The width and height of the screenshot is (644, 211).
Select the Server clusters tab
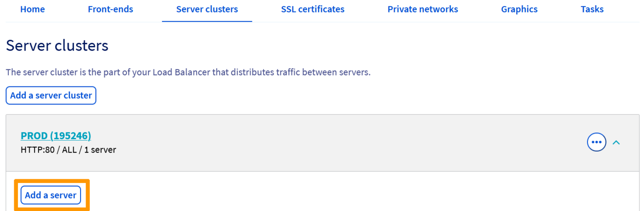pos(207,9)
